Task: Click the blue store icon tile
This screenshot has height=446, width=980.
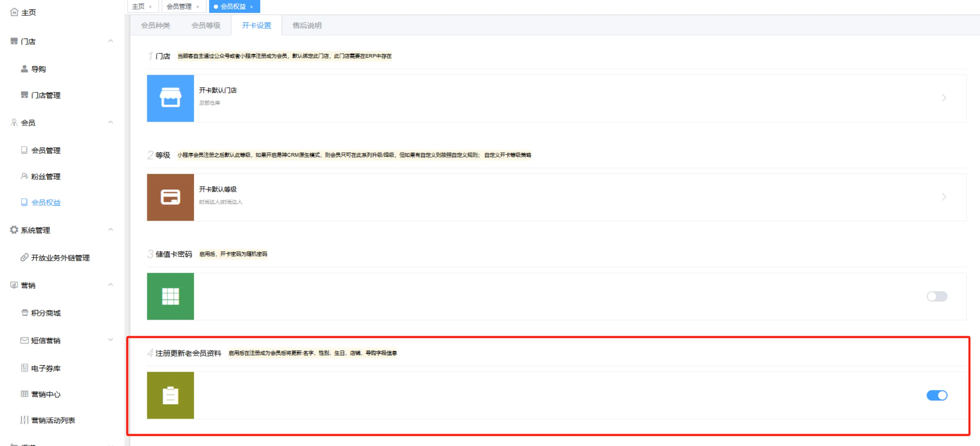Action: pos(170,98)
